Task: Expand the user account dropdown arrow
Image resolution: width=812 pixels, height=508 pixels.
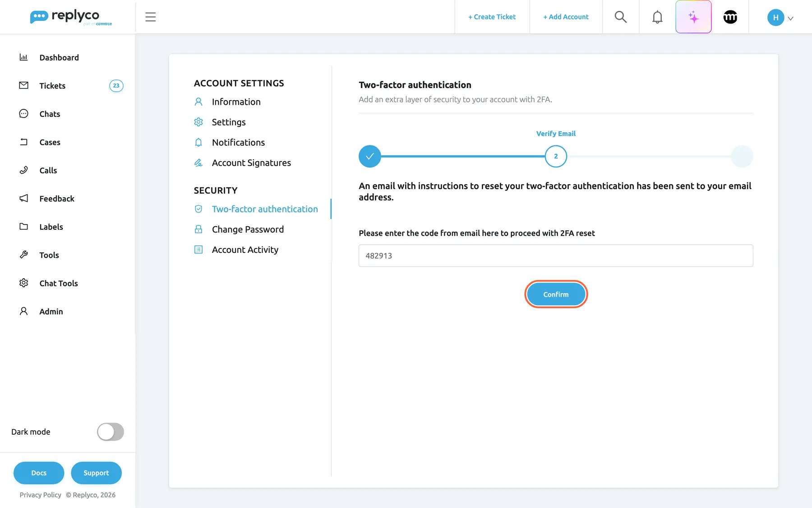Action: coord(790,19)
